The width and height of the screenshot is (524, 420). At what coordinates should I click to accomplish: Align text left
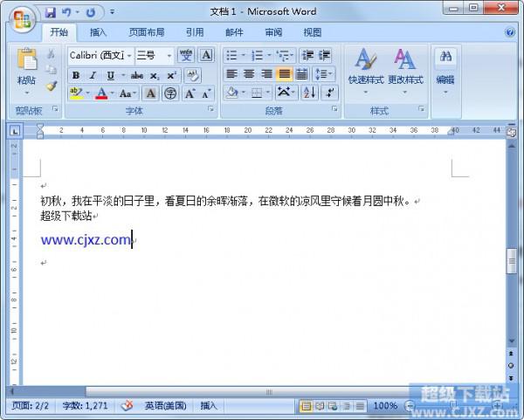[x=231, y=74]
